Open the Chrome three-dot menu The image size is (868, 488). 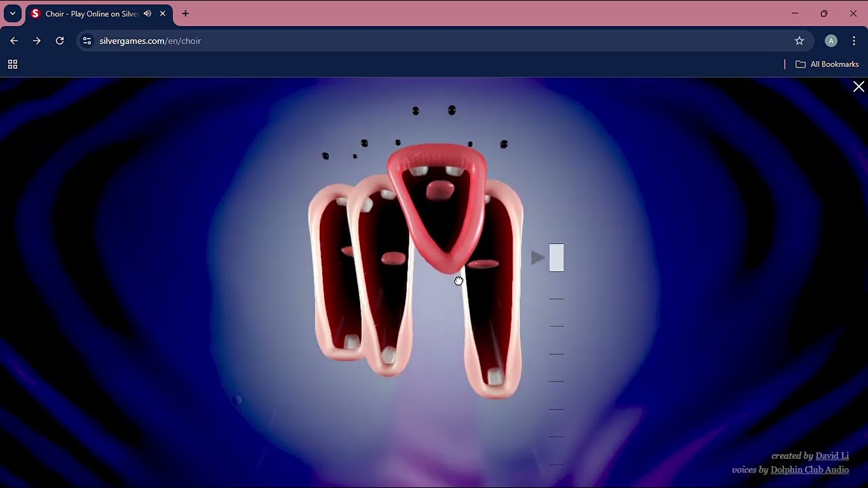tap(854, 41)
